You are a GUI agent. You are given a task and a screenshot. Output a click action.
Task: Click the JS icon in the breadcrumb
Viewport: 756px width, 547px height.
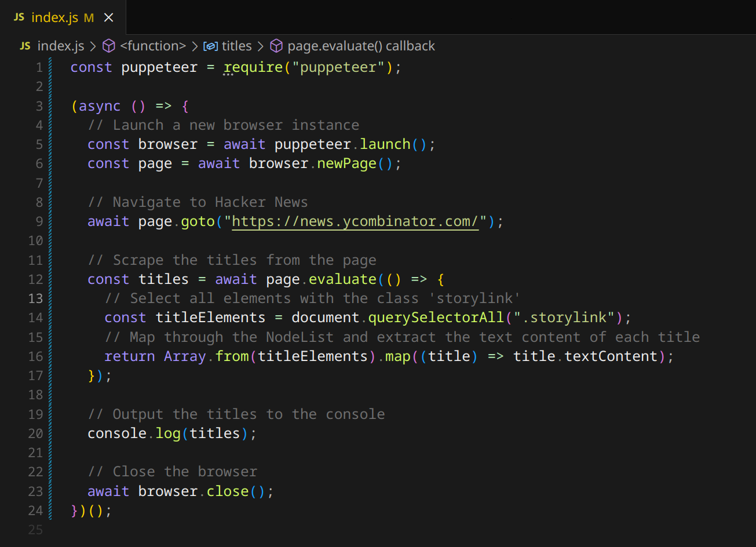click(x=25, y=46)
